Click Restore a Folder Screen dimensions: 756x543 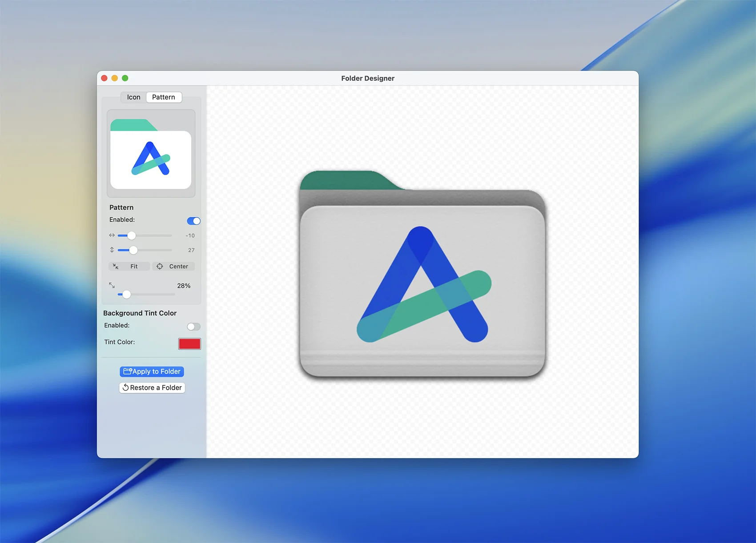coord(152,387)
